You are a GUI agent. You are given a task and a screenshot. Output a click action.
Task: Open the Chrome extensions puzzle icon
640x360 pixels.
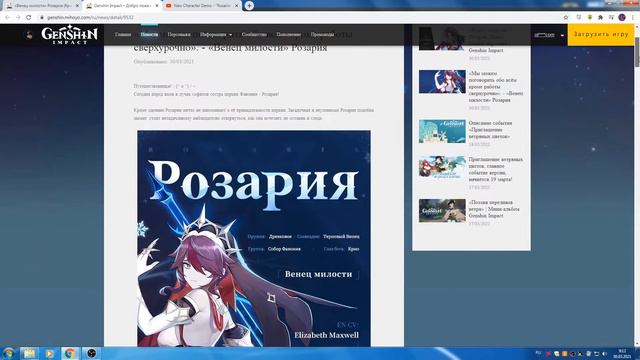click(x=600, y=17)
